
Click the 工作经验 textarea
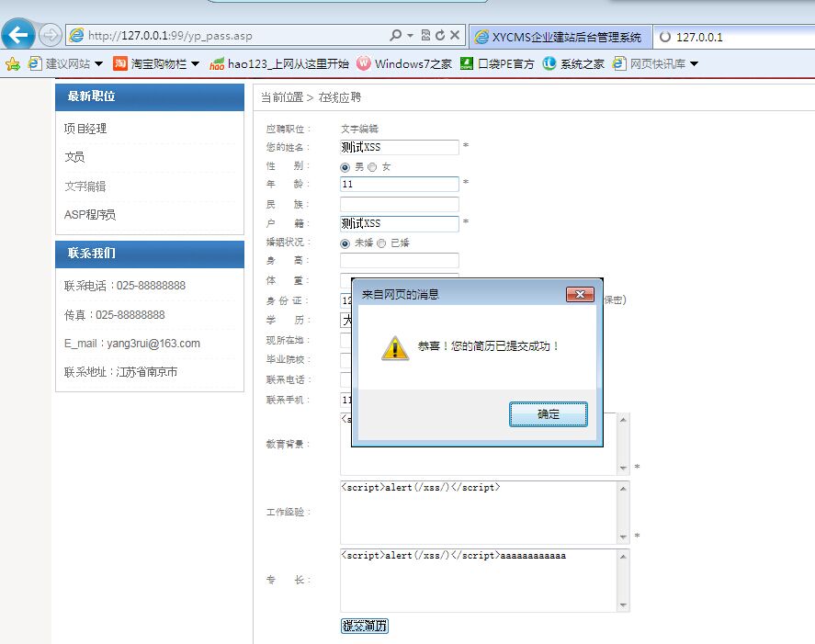[x=478, y=513]
